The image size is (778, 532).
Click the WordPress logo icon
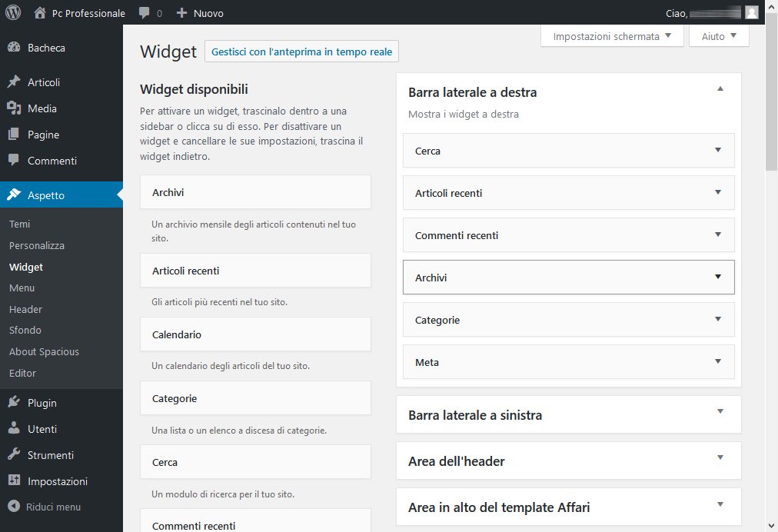(x=13, y=12)
